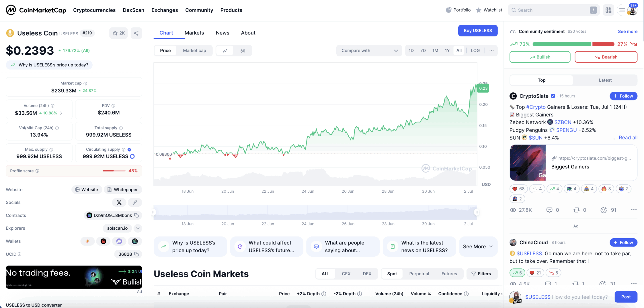Add Useless Coin to watchlist via star

[118, 33]
